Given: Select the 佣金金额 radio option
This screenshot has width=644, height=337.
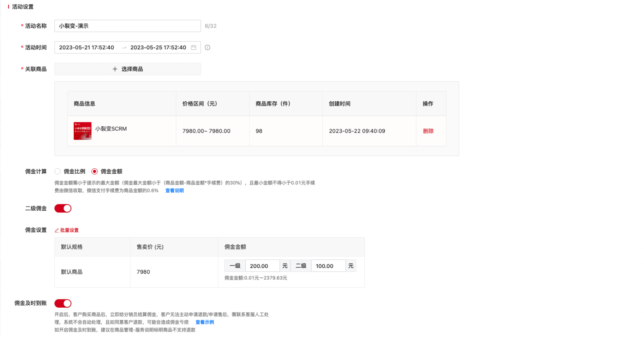Looking at the screenshot, I should 94,171.
